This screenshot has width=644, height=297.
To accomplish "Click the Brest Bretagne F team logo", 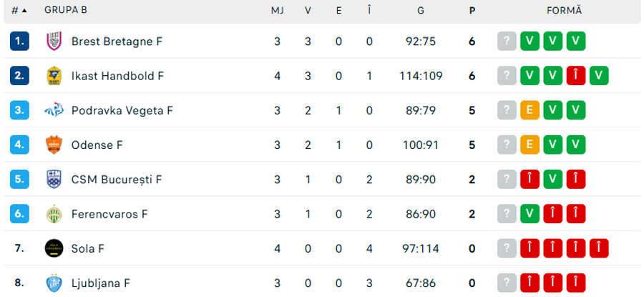I will pyautogui.click(x=54, y=42).
